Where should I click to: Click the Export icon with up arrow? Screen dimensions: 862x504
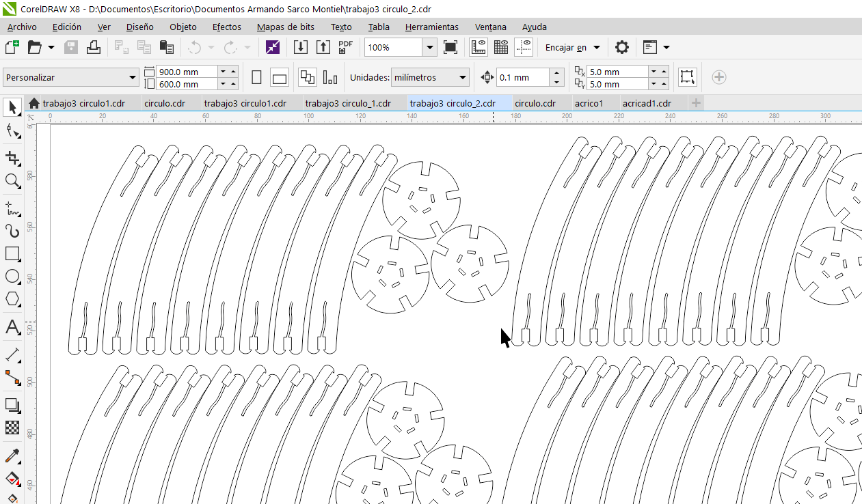pos(323,47)
